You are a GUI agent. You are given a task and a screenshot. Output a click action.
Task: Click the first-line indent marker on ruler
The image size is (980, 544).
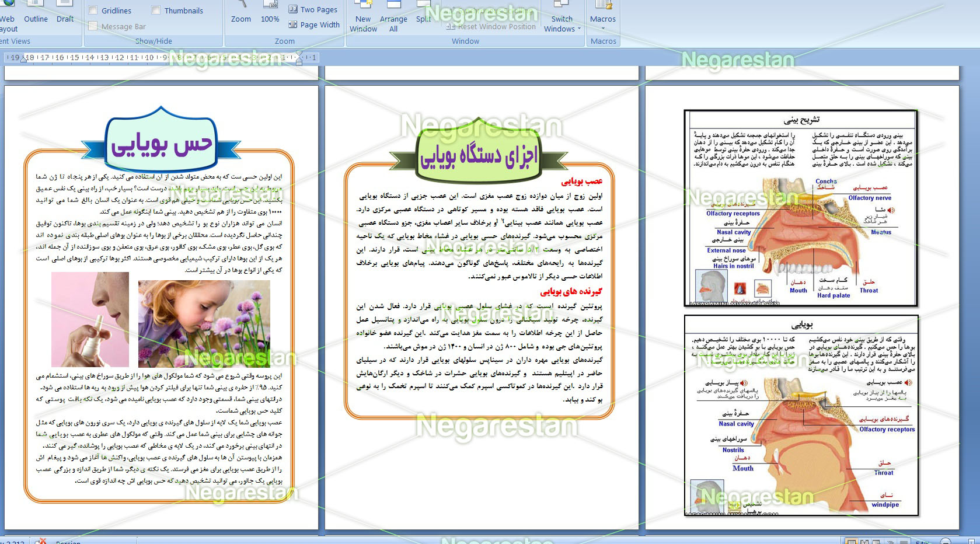(x=299, y=54)
